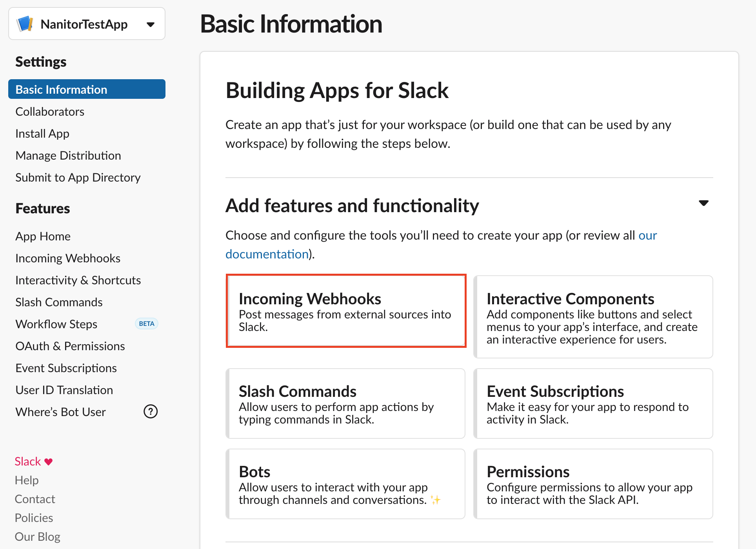Open the Bots feature card
The width and height of the screenshot is (756, 549).
click(346, 484)
